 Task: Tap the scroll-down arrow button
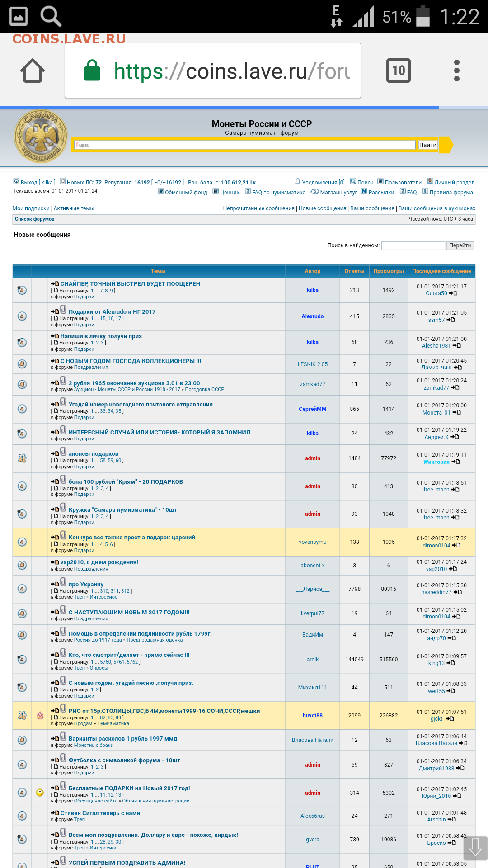475,848
